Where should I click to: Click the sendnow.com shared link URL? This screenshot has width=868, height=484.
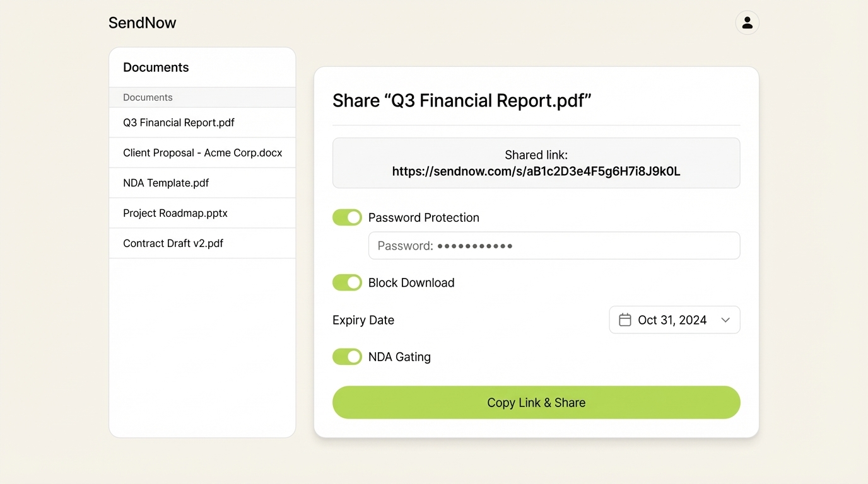point(536,171)
